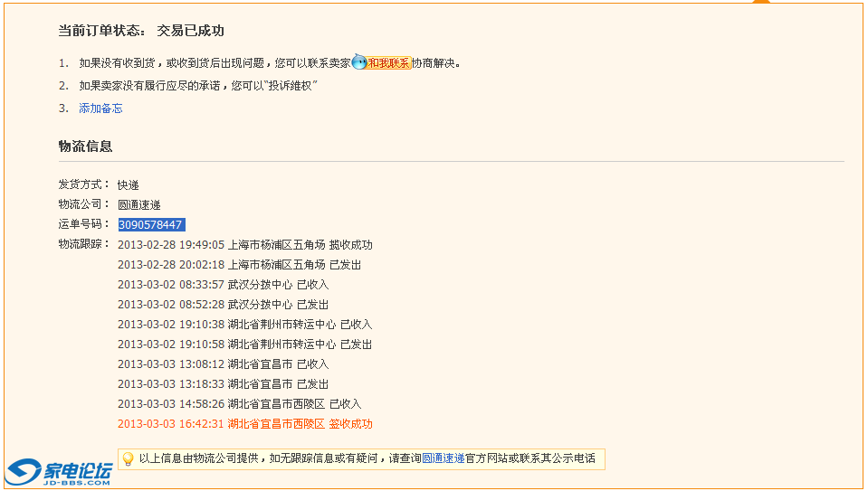The height and width of the screenshot is (491, 868).
Task: Select tracking row 2013-02-28 19:49:05 揽收成功
Action: coord(244,245)
